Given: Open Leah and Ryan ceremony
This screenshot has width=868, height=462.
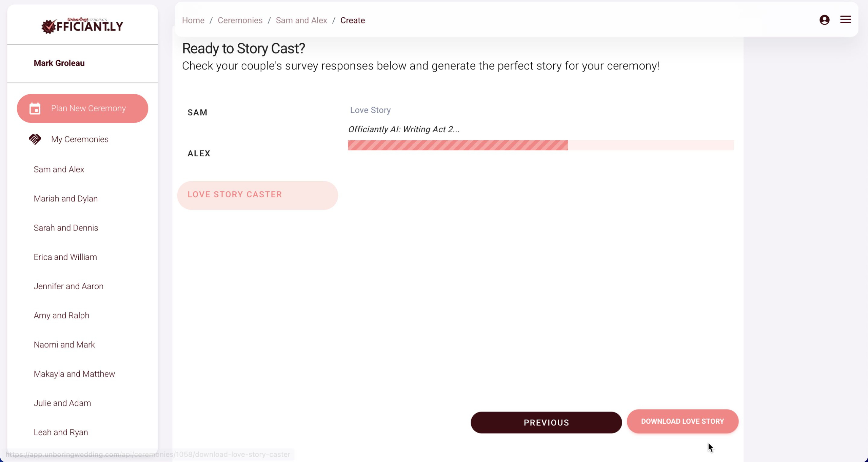Looking at the screenshot, I should point(61,432).
